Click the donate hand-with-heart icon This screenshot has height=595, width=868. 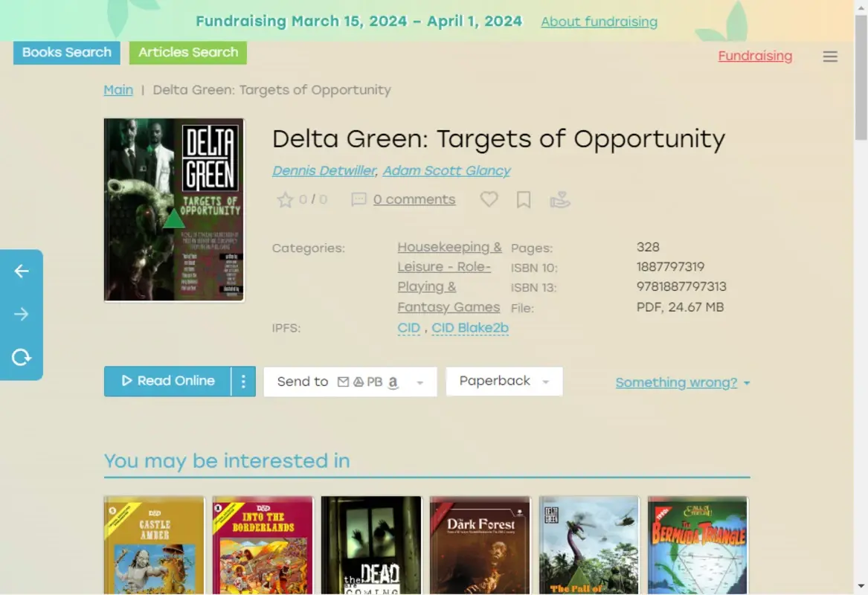point(560,199)
